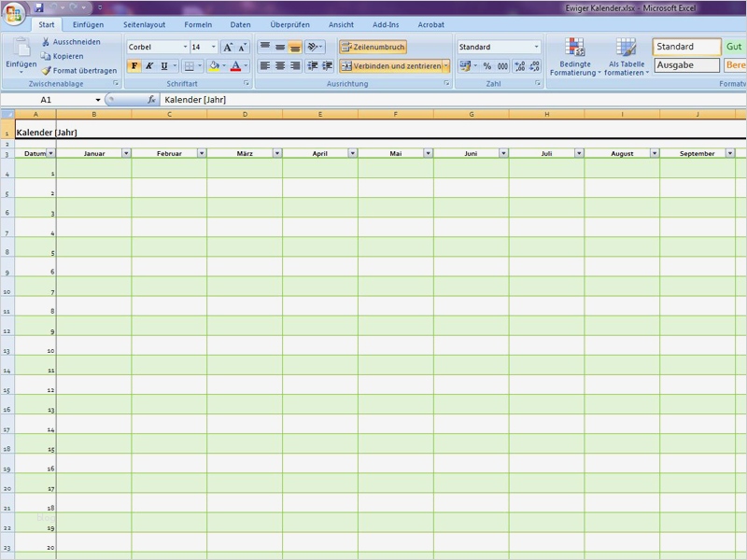Increase font size with the A icon
The width and height of the screenshot is (747, 560).
(230, 45)
